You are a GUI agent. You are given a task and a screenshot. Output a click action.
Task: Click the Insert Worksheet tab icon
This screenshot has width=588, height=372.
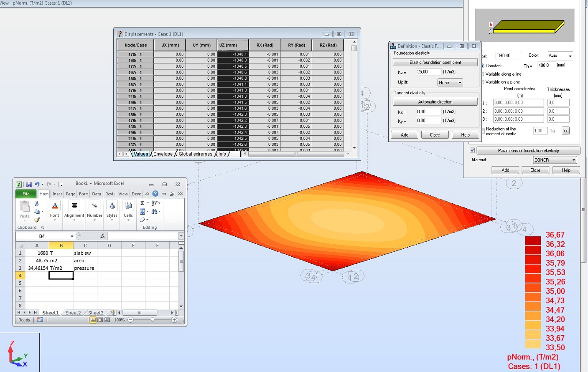[x=113, y=312]
